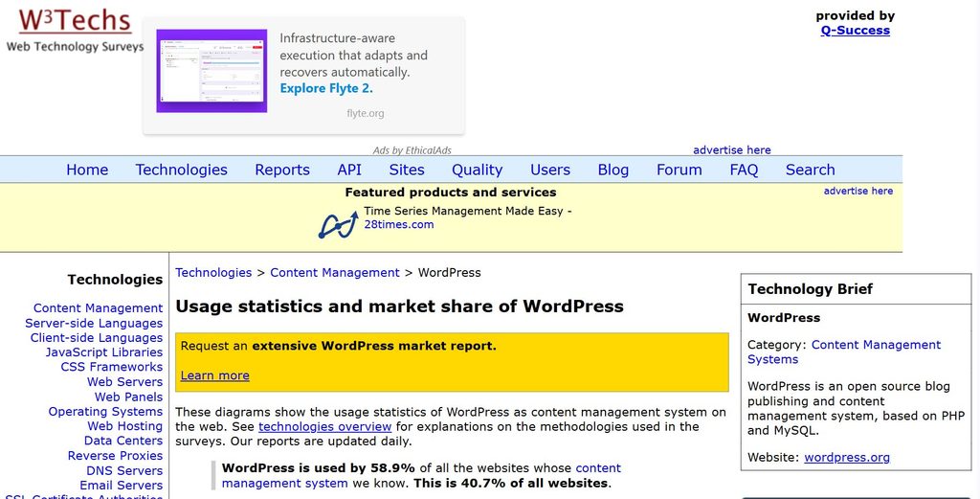Viewport: 980px width, 499px height.
Task: Open the Search navigation item
Action: click(810, 170)
